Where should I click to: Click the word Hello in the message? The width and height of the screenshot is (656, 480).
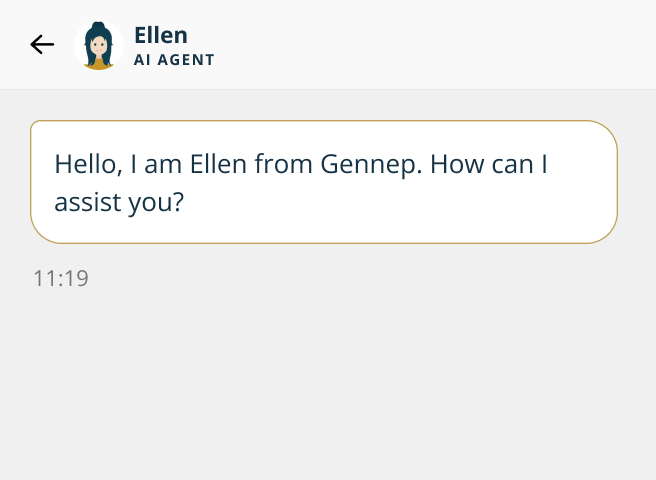click(86, 163)
